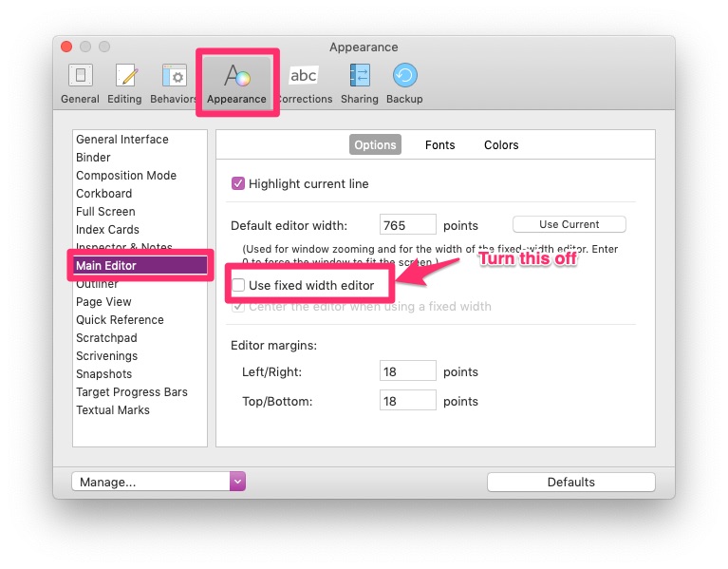Select Textual Marks in the list
This screenshot has width=728, height=569.
click(x=140, y=410)
